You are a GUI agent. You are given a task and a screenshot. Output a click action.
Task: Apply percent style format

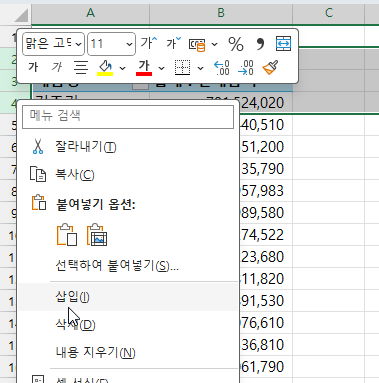[236, 44]
